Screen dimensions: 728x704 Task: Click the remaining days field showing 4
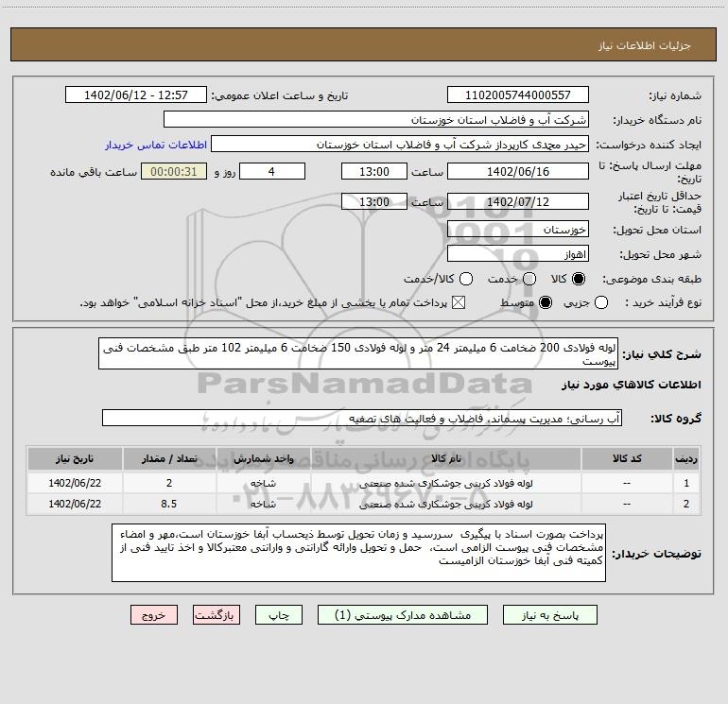tap(272, 171)
